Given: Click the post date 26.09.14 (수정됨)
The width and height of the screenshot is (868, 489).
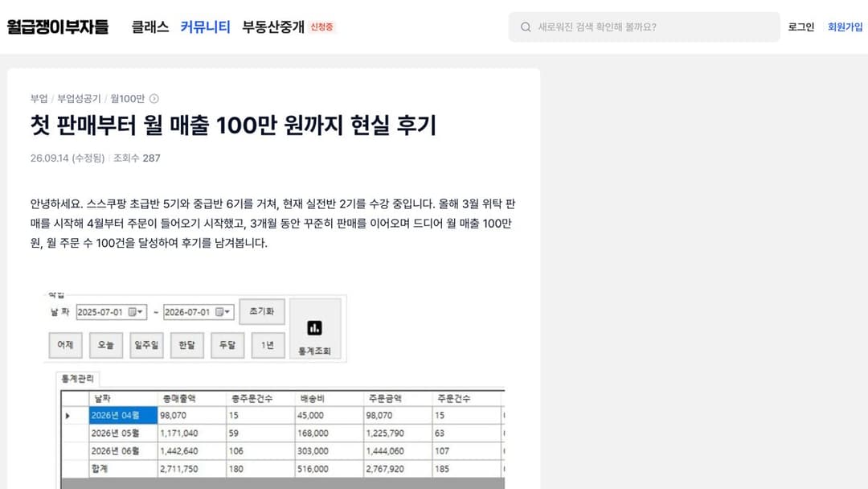Looking at the screenshot, I should click(x=68, y=158).
